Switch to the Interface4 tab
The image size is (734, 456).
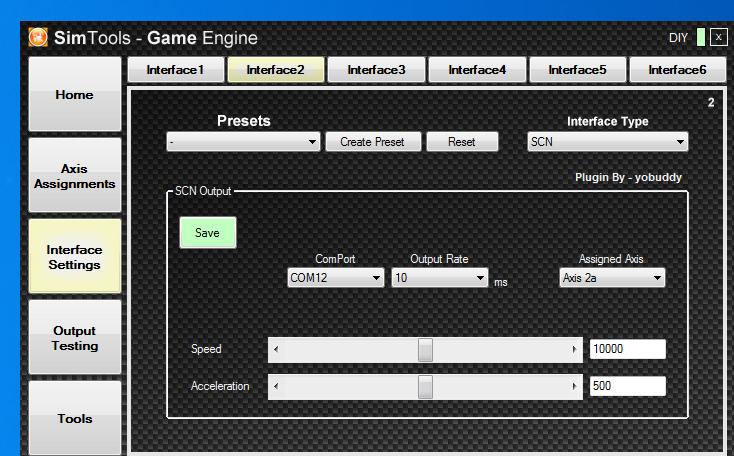coord(477,70)
